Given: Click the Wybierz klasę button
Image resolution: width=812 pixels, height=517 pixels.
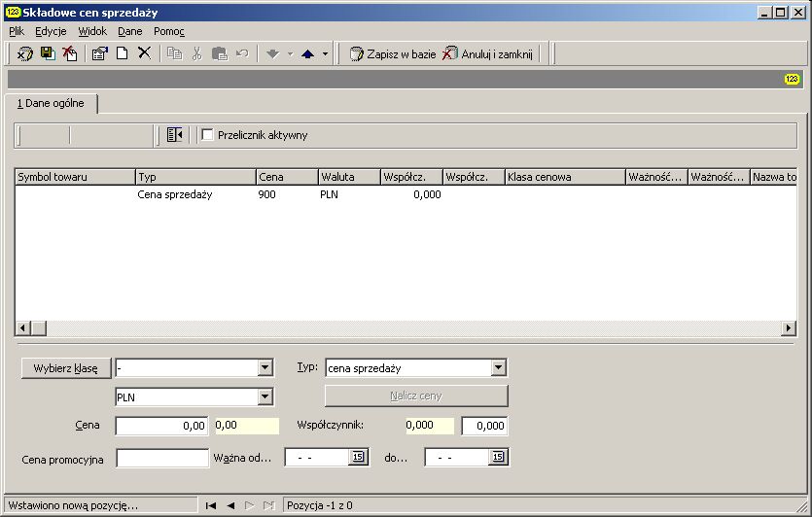Looking at the screenshot, I should (66, 368).
